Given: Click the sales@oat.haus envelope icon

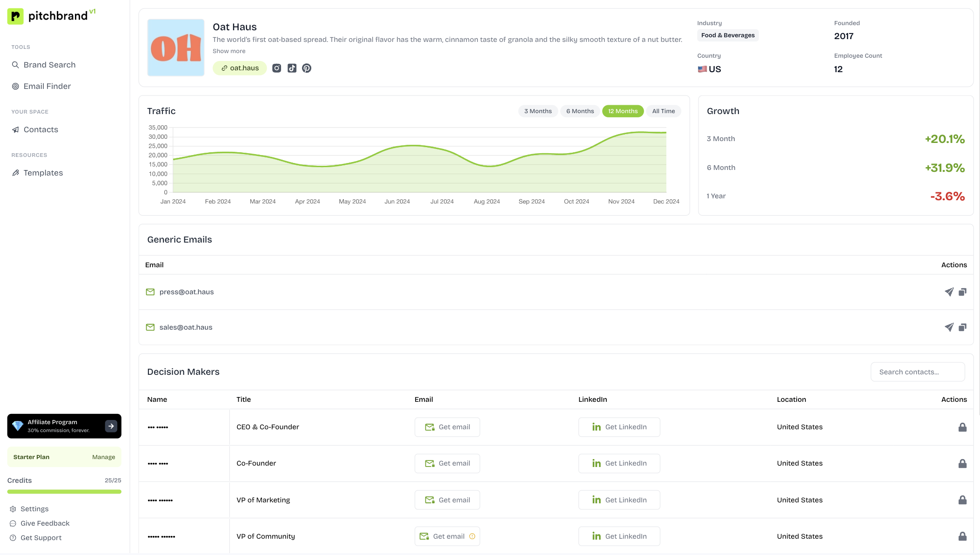Looking at the screenshot, I should coord(150,327).
